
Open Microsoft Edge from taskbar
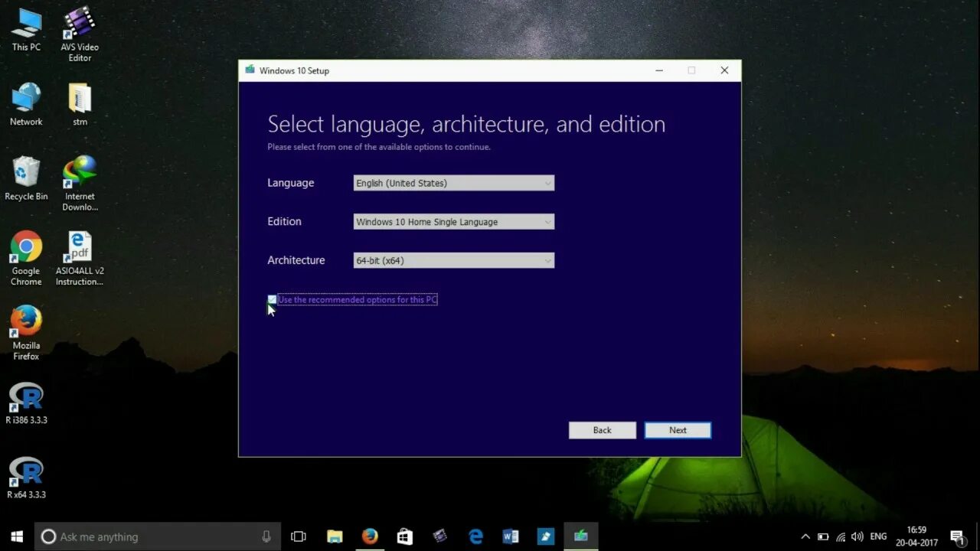475,536
